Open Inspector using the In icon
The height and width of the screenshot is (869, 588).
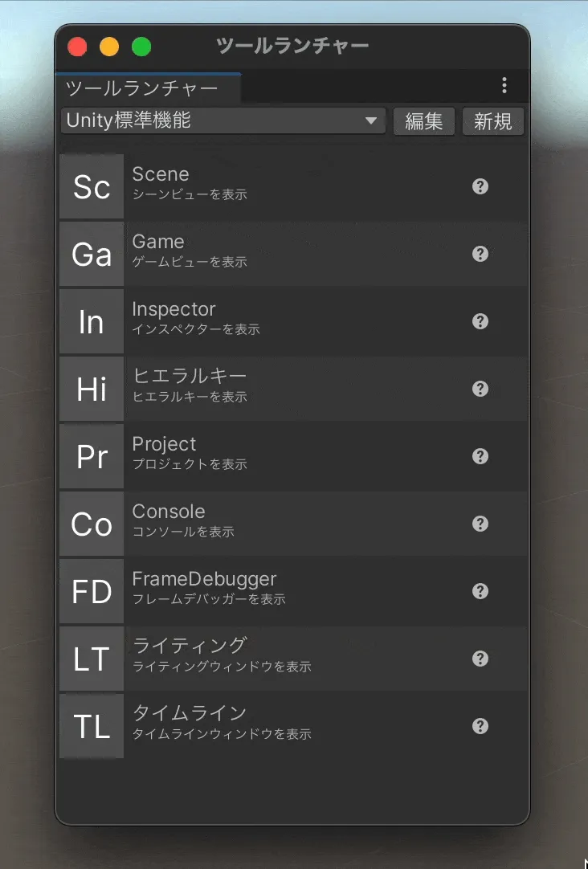92,322
